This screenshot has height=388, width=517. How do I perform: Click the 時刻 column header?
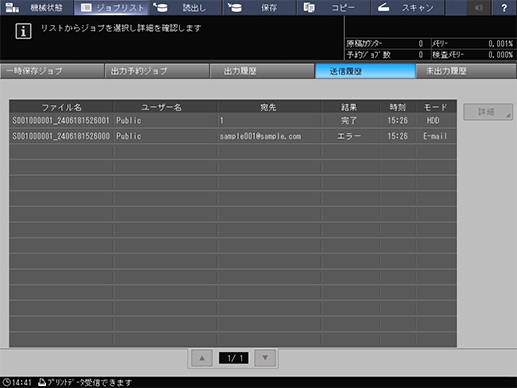398,107
